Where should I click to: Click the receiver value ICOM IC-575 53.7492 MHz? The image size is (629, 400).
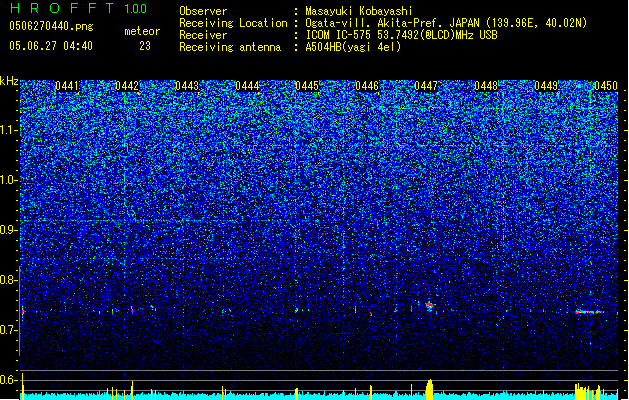tap(401, 35)
